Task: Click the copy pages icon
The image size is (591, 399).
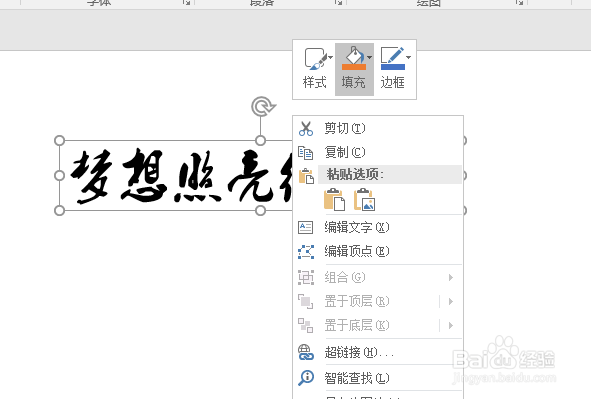Action: pyautogui.click(x=305, y=153)
